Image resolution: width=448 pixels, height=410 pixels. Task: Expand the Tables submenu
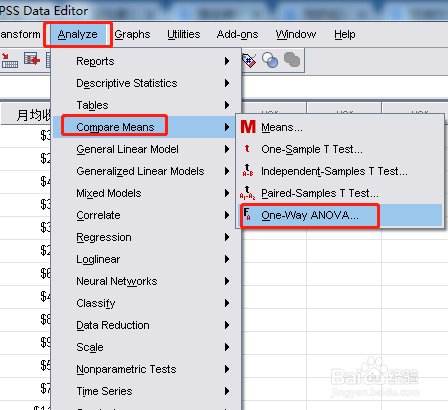coord(147,105)
